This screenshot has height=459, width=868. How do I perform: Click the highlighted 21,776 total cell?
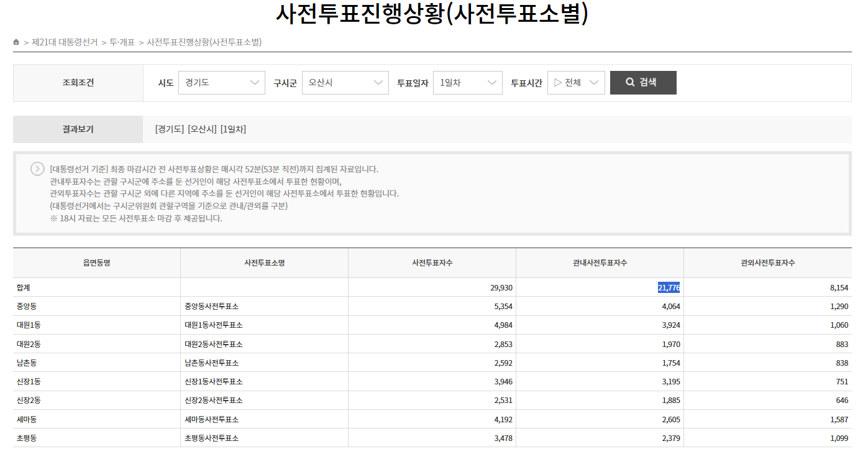tap(669, 287)
